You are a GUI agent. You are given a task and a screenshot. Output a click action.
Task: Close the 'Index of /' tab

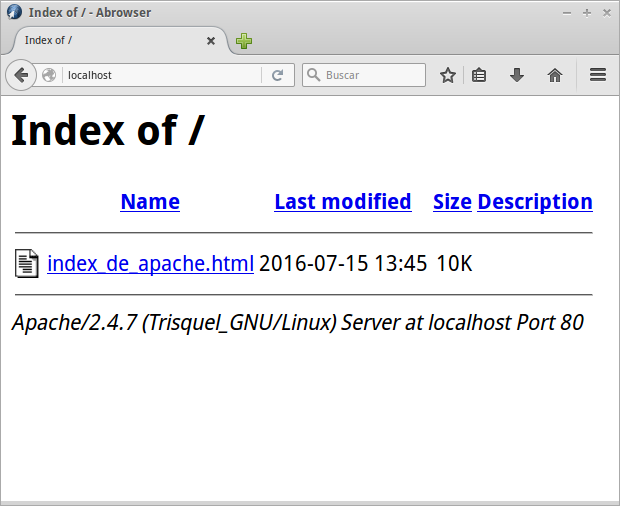211,41
